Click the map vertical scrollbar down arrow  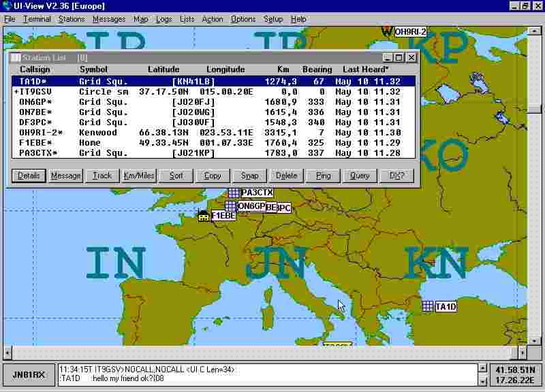coord(535,340)
